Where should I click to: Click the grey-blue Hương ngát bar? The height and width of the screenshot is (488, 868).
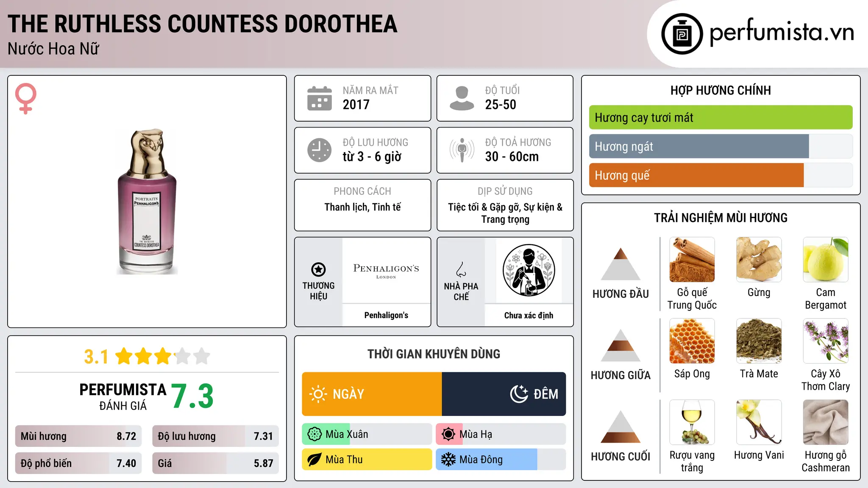click(x=699, y=146)
